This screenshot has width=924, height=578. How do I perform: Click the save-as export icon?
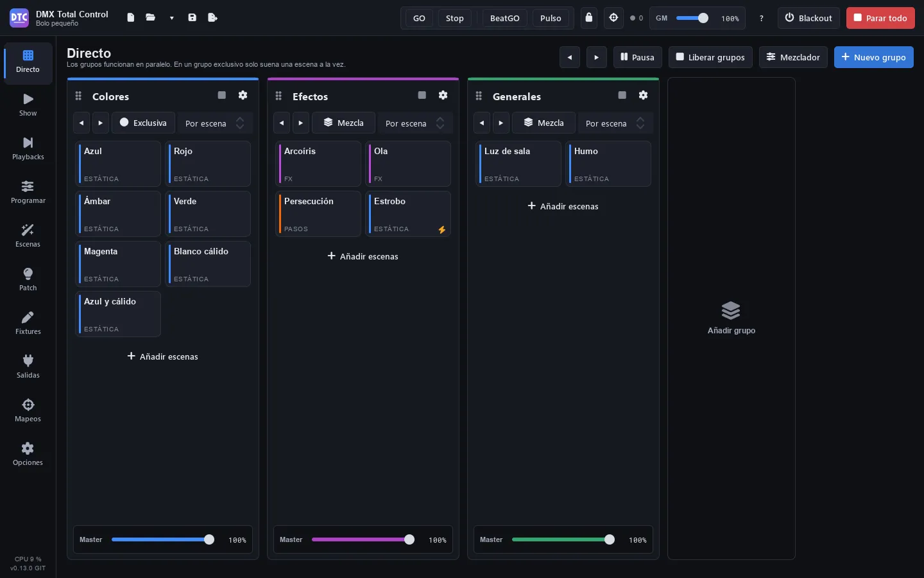point(213,18)
